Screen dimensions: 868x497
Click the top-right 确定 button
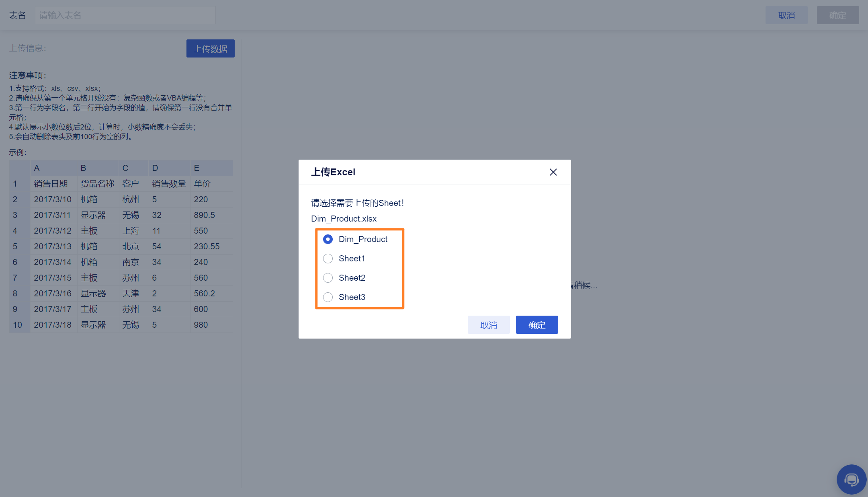pyautogui.click(x=837, y=15)
